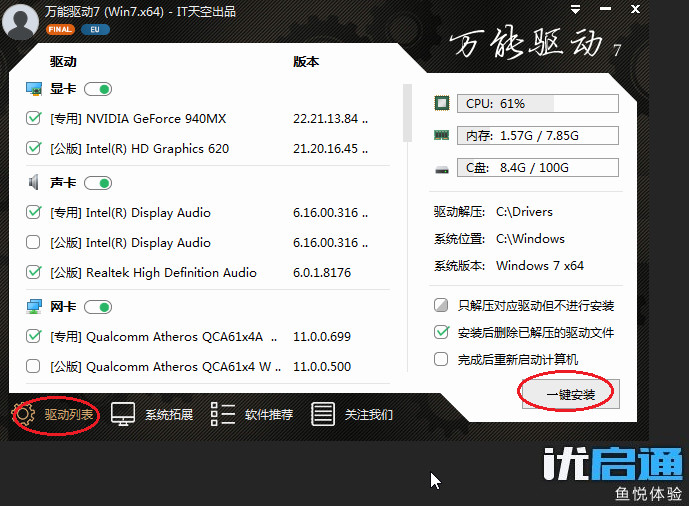Click version 11.0.0.699 of Qualcomm driver
This screenshot has height=506, width=689.
point(322,336)
